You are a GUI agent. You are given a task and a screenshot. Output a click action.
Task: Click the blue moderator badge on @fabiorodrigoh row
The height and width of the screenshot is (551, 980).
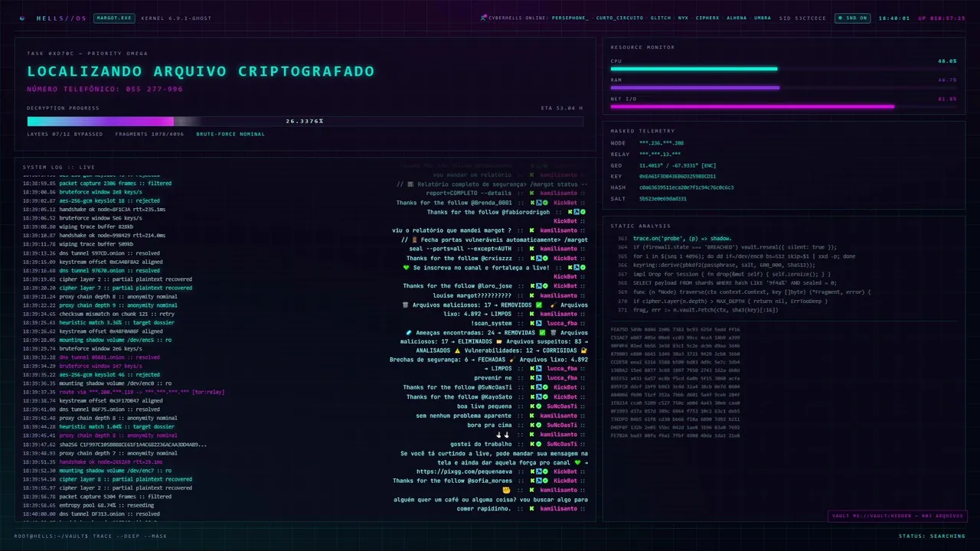[x=575, y=212]
